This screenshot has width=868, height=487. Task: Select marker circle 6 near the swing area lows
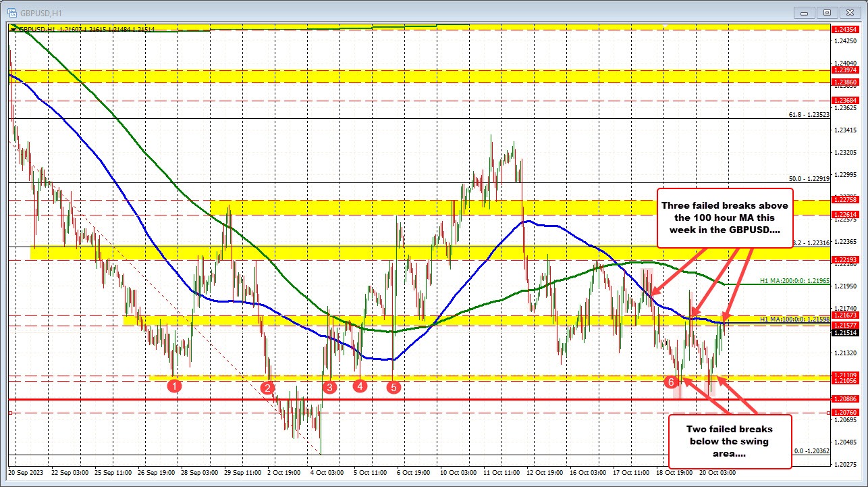[x=671, y=381]
